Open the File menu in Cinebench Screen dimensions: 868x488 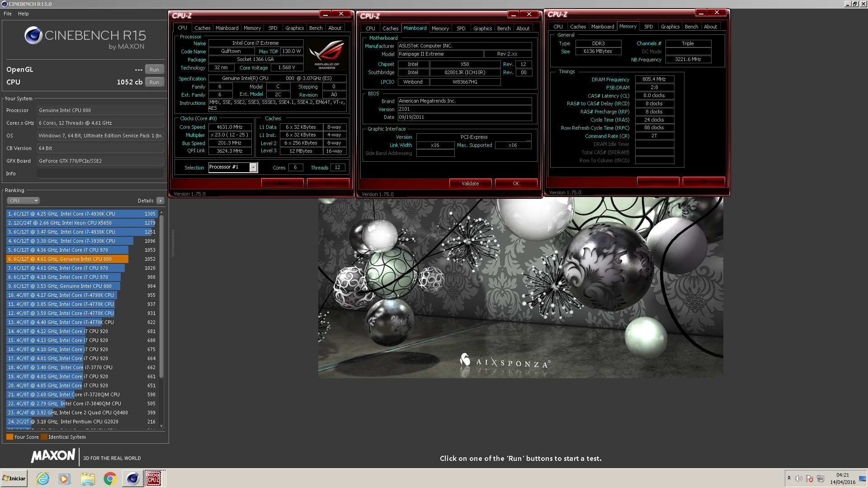[8, 14]
